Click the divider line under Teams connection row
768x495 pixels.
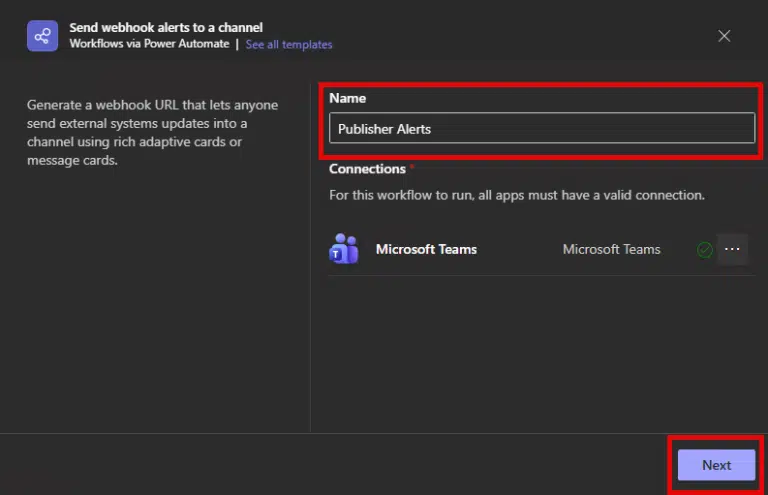coord(540,276)
